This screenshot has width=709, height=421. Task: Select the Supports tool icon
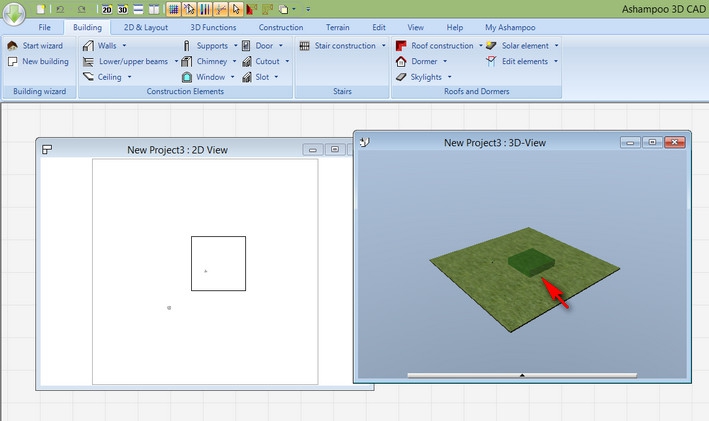pyautogui.click(x=187, y=46)
